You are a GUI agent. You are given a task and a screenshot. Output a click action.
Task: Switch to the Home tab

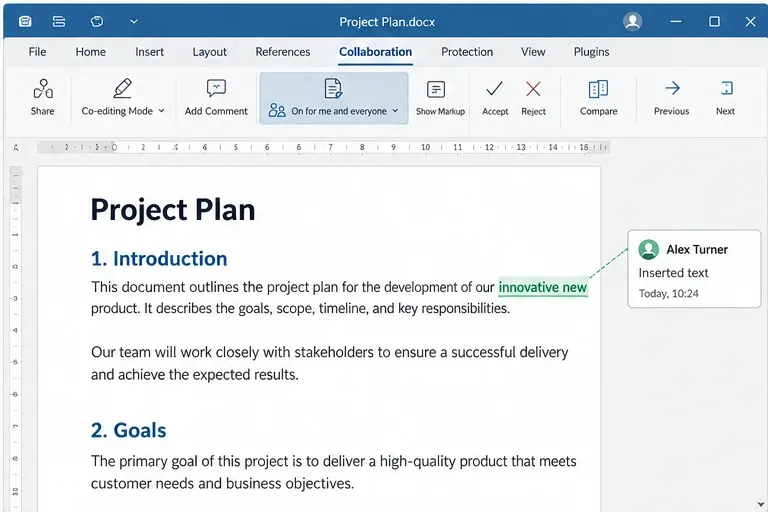91,52
